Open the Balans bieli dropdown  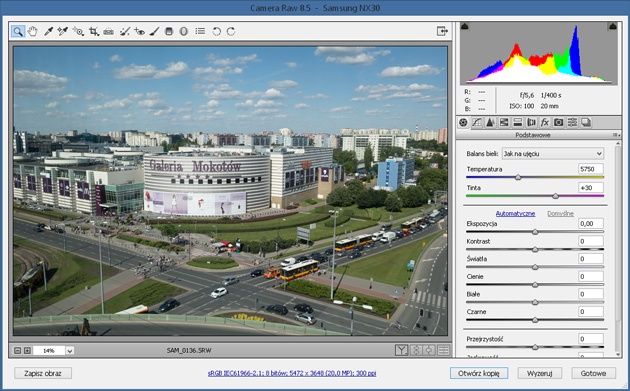553,154
